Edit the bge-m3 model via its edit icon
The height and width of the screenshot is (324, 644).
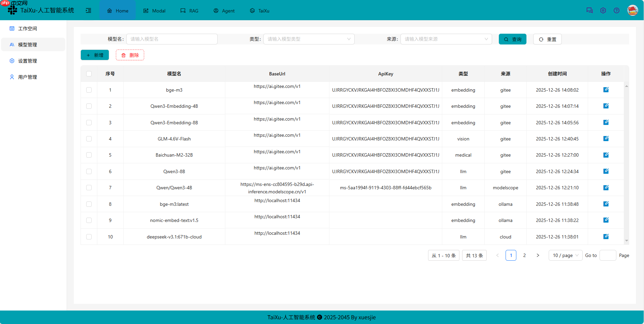point(606,90)
